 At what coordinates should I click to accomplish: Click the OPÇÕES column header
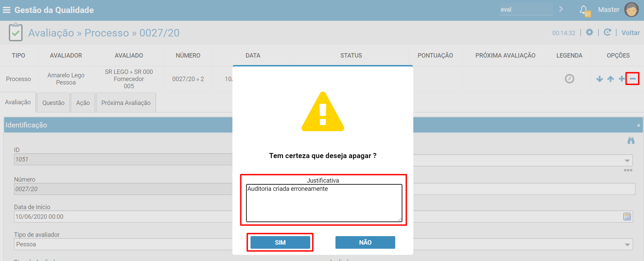[618, 55]
